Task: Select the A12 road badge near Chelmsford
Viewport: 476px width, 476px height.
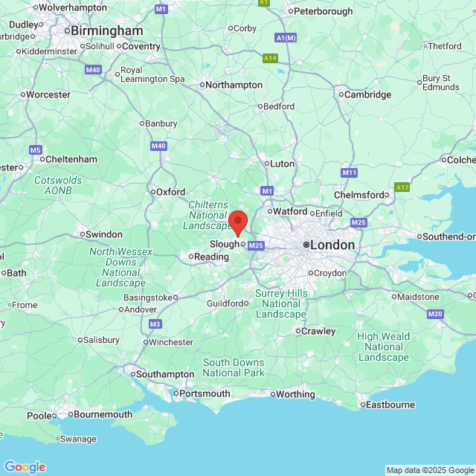Action: [x=402, y=187]
